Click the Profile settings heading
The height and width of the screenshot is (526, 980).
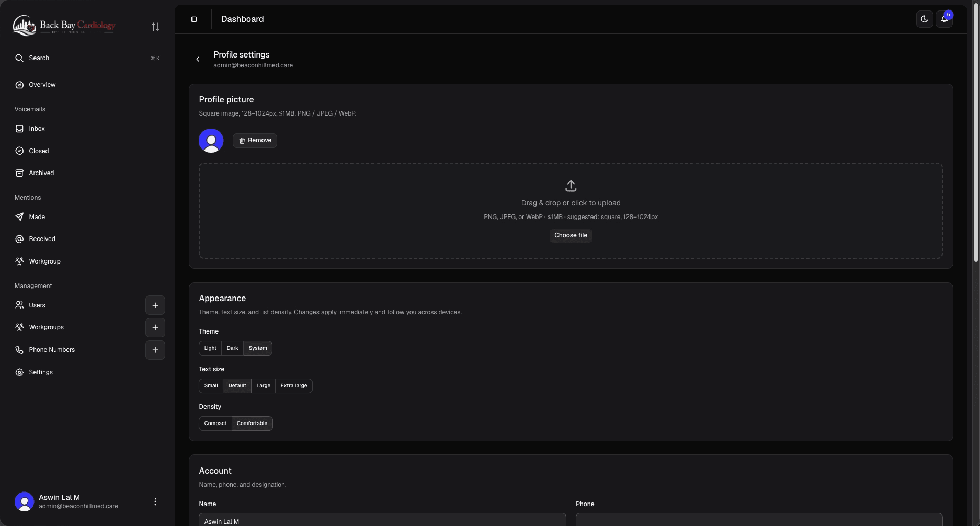click(242, 55)
